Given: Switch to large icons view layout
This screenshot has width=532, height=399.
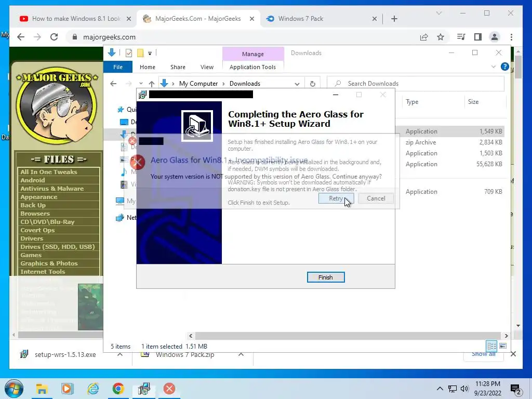Looking at the screenshot, I should 503,345.
